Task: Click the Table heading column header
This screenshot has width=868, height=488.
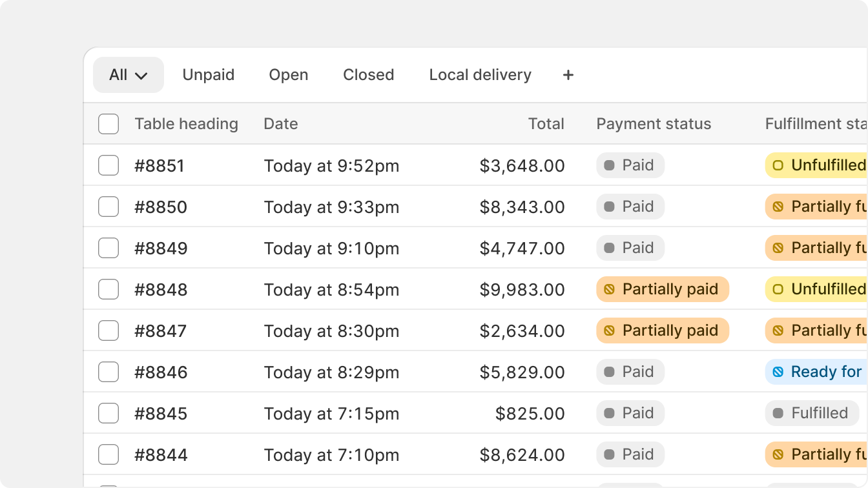Action: pyautogui.click(x=186, y=124)
